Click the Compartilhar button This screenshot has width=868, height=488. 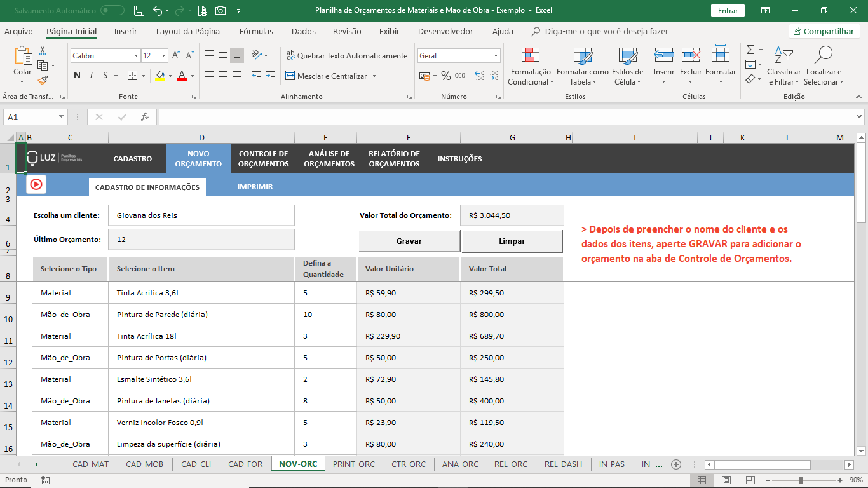click(824, 31)
